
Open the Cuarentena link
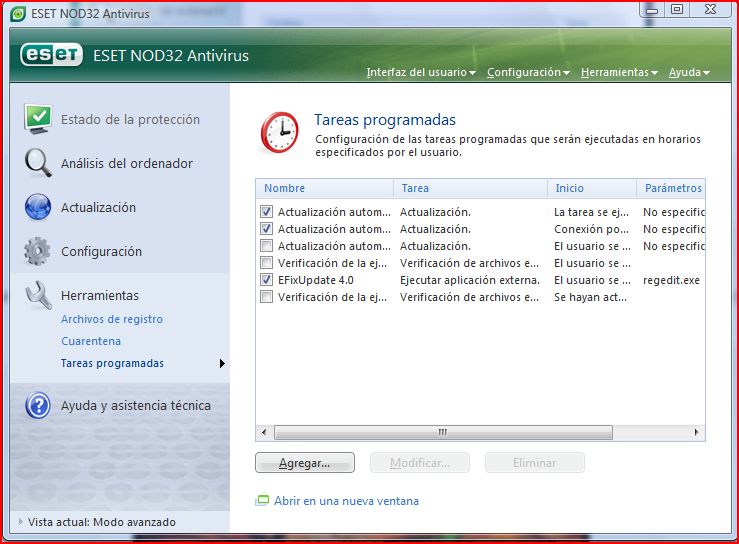click(91, 341)
